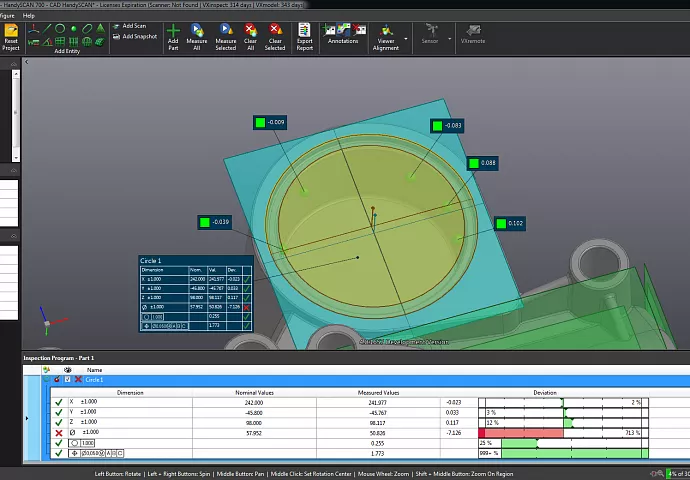Screen dimensions: 690x480
Task: Collapse the left side panel arrow
Action: pos(26,62)
